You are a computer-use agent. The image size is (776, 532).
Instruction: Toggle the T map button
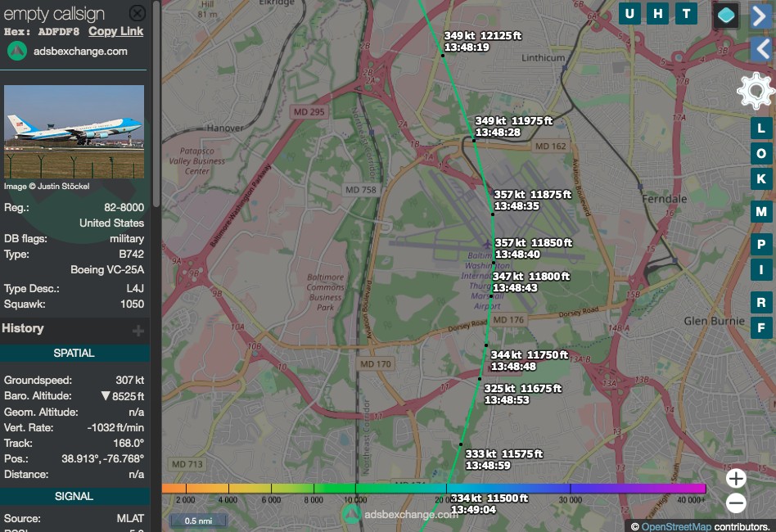686,13
